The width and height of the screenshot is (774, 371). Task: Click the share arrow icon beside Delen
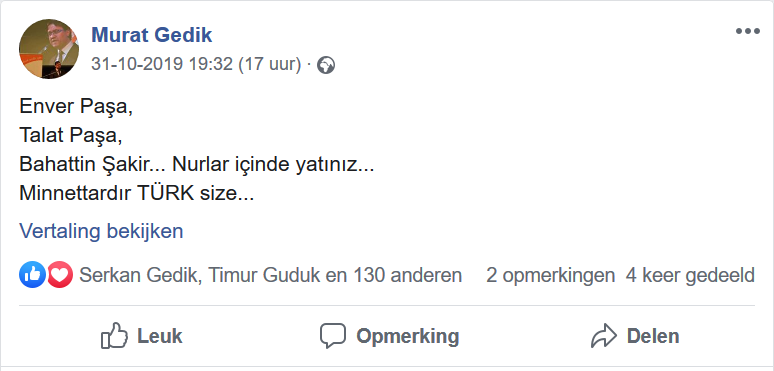604,336
